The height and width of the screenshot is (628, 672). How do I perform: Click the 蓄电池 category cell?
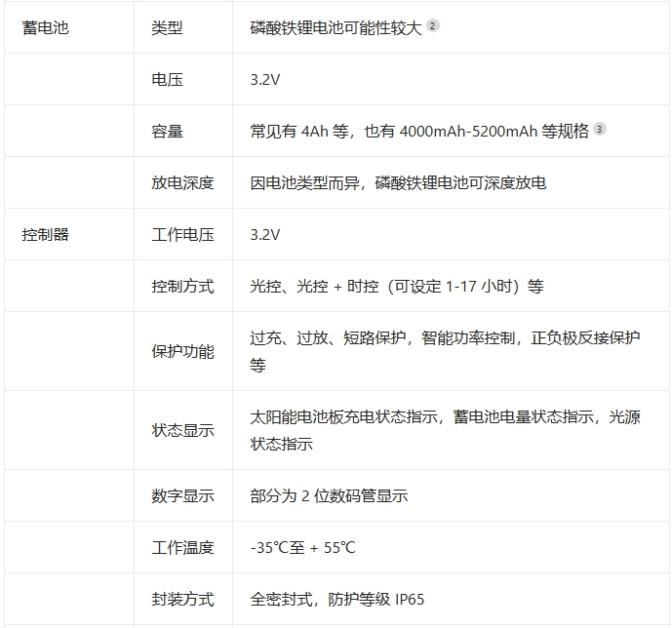pos(46,27)
